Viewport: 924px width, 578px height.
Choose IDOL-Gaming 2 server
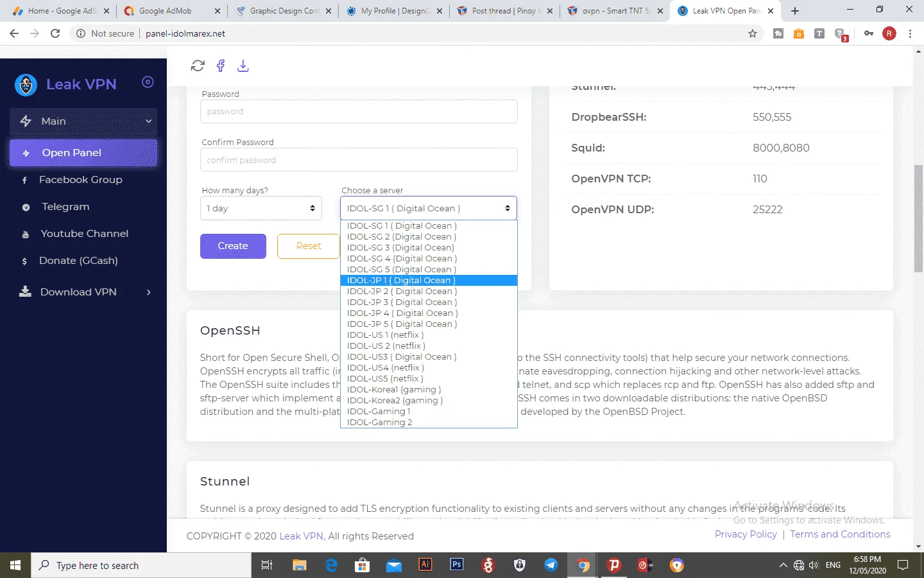pos(429,423)
